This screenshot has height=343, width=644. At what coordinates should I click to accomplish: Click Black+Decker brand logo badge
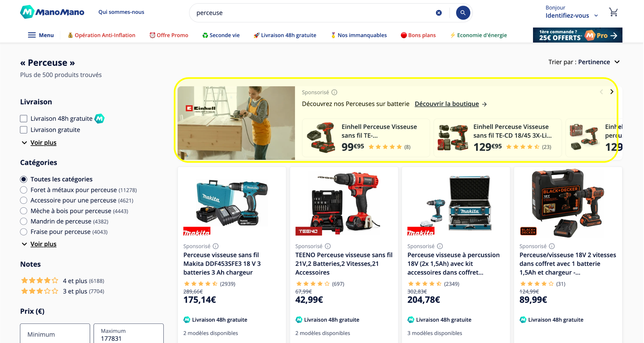tap(528, 231)
